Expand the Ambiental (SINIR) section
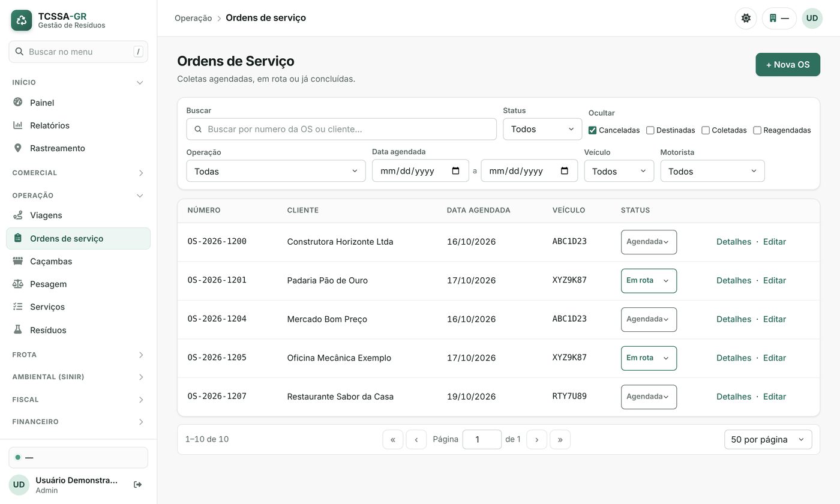 pos(78,377)
